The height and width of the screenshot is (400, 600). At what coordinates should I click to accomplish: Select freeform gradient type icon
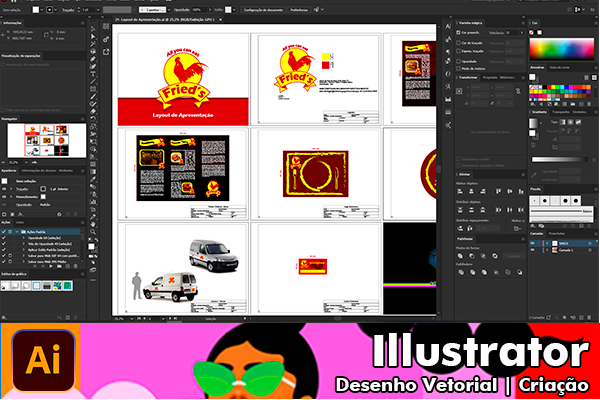(578, 122)
